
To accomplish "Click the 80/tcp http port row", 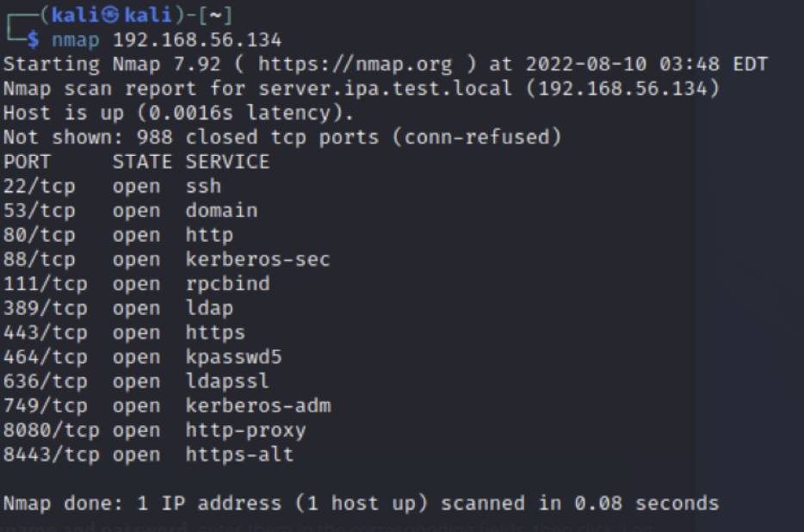I will pos(118,235).
